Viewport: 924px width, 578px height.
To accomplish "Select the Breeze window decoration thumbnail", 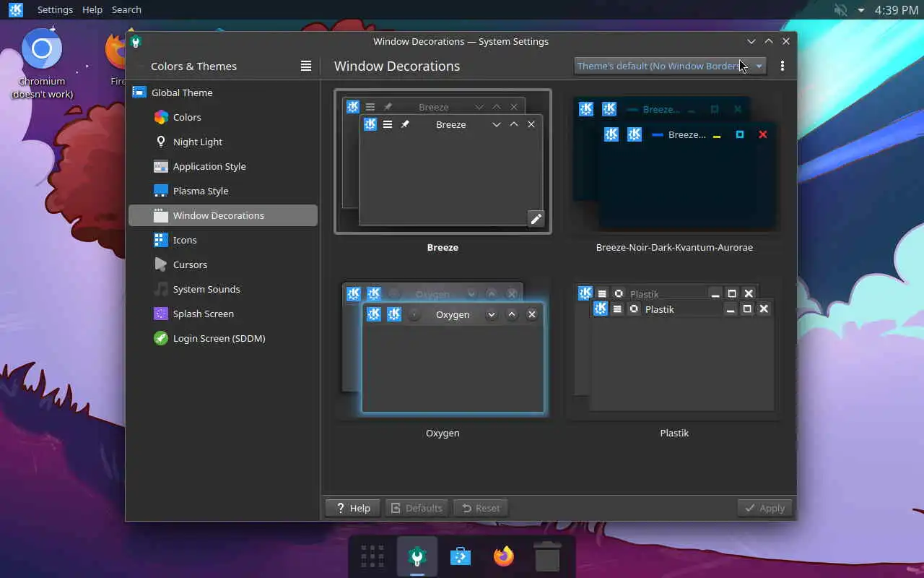I will pyautogui.click(x=443, y=162).
